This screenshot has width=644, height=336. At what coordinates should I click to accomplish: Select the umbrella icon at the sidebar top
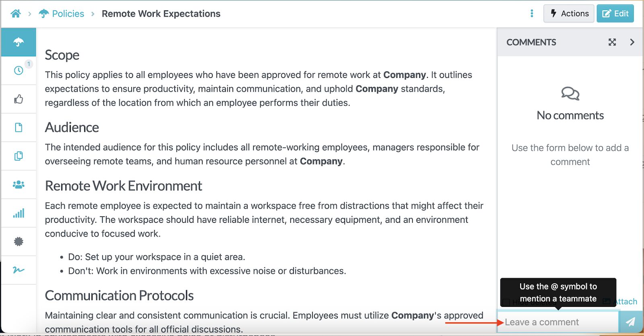click(19, 42)
